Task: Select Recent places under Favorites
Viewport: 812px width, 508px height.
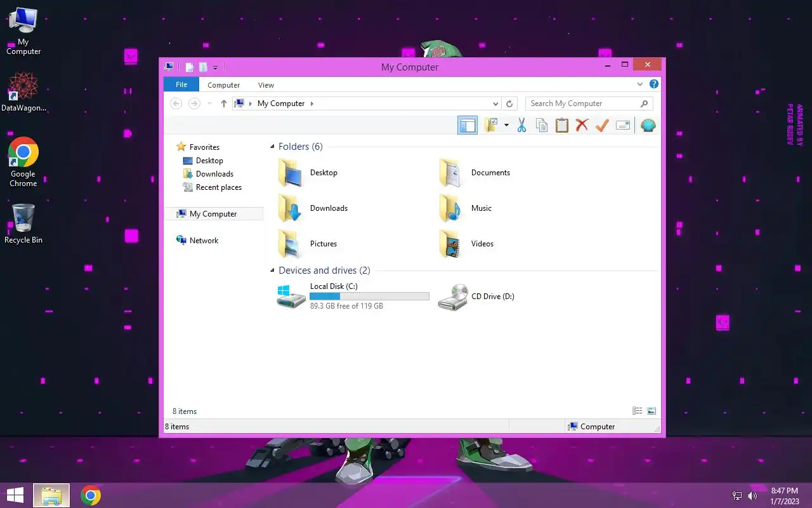Action: coord(219,187)
